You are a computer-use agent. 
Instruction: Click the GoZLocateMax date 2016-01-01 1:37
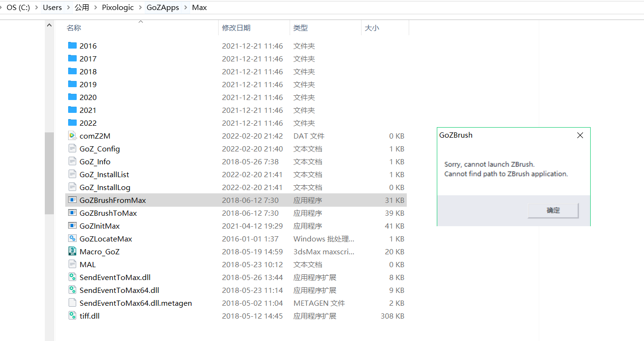pyautogui.click(x=251, y=239)
